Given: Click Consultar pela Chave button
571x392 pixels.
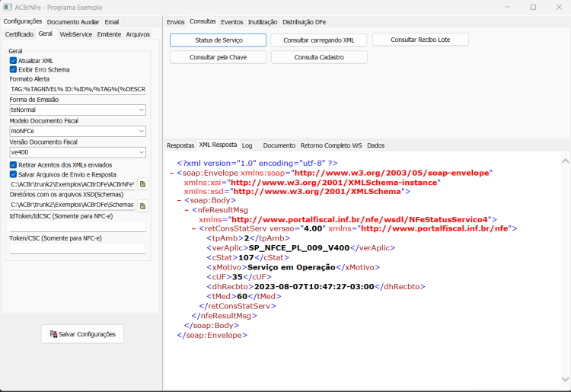Looking at the screenshot, I should [x=218, y=57].
